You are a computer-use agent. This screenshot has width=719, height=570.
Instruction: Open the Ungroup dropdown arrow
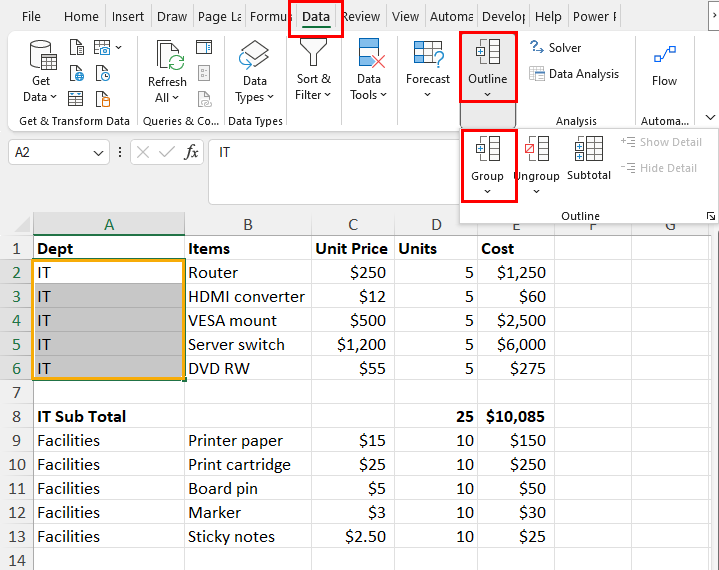[536, 192]
